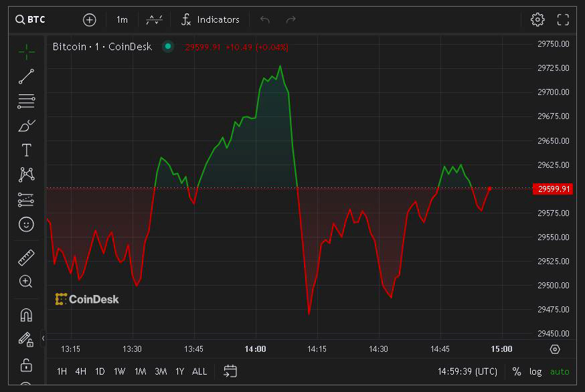Toggle magnet mode for drawings

coord(26,314)
